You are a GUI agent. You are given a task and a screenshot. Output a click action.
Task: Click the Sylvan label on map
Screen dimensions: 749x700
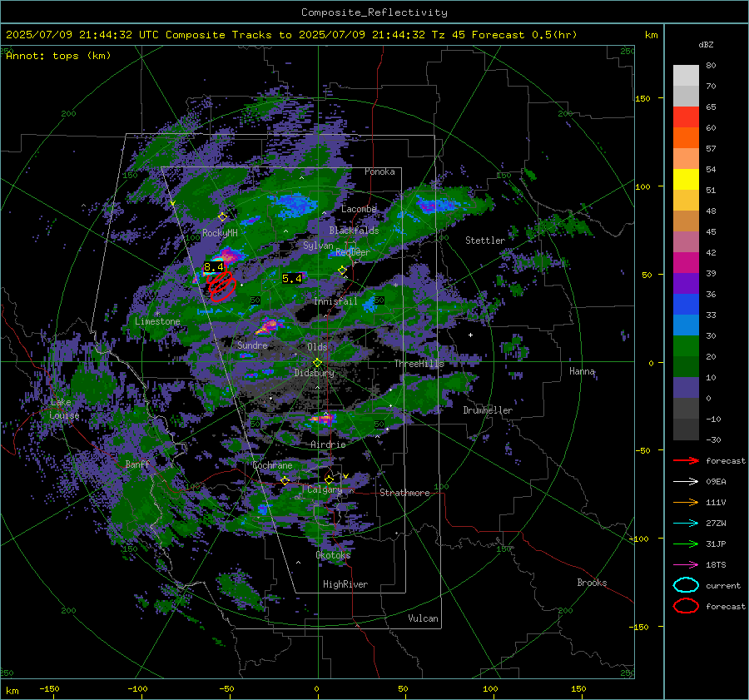[318, 246]
